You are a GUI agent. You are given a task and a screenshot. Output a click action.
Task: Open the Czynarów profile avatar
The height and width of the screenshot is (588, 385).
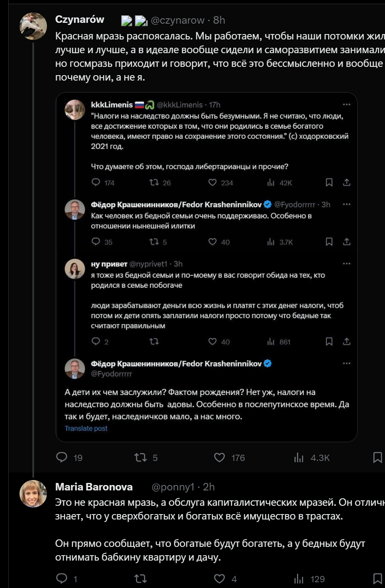click(33, 26)
